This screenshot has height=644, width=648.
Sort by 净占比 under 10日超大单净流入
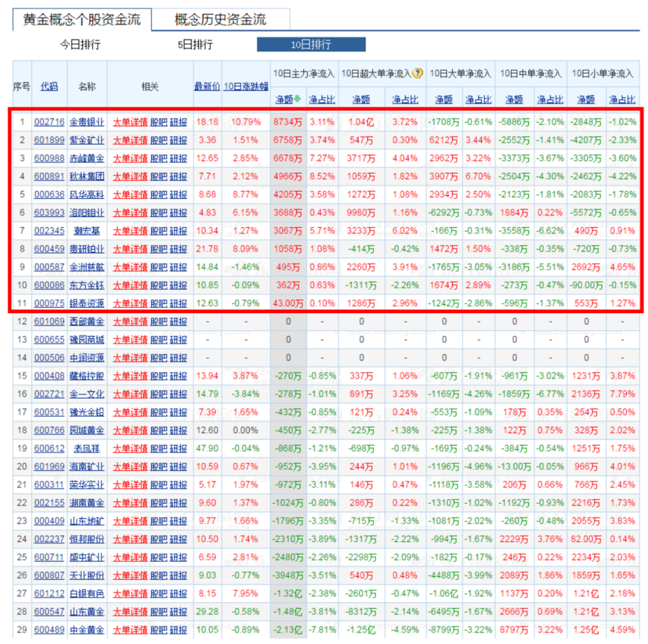pyautogui.click(x=405, y=99)
